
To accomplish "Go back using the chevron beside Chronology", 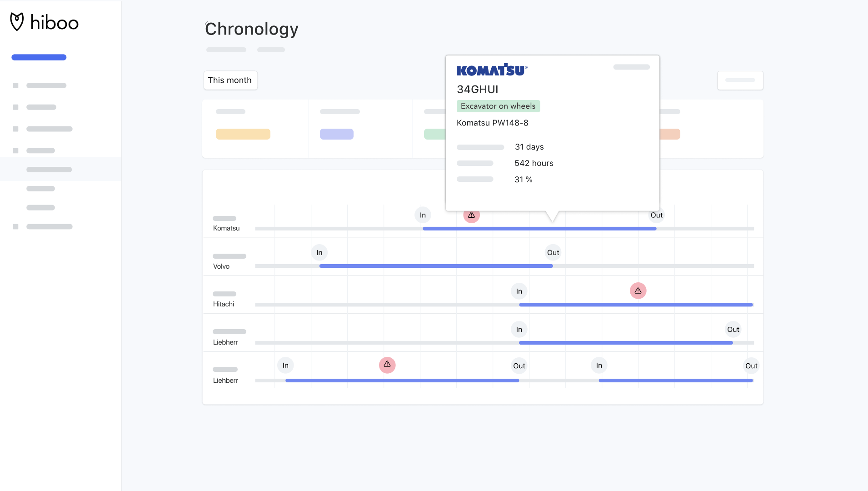I will coord(206,23).
